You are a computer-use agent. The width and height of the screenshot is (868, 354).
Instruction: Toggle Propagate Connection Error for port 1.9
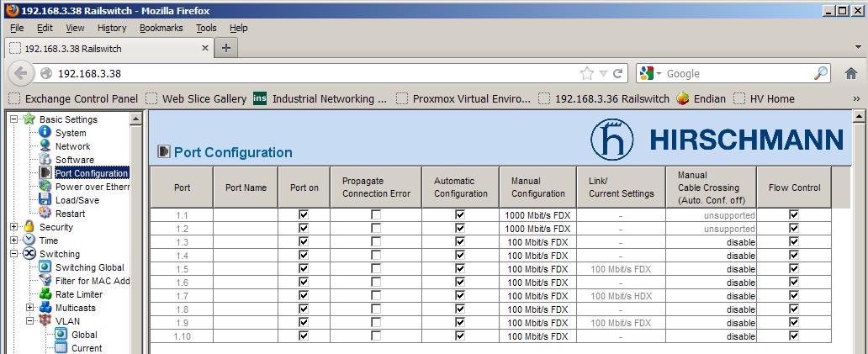(x=376, y=322)
